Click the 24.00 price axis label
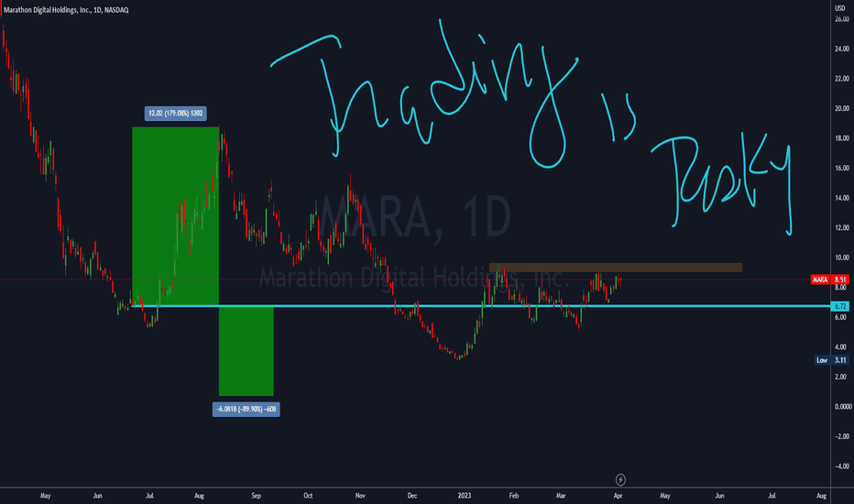The height and width of the screenshot is (504, 854). [841, 49]
